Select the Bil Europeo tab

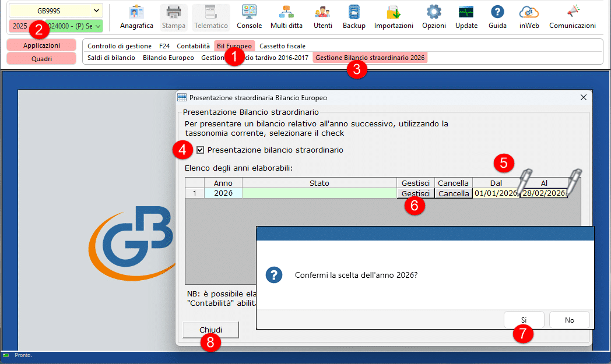pyautogui.click(x=234, y=46)
